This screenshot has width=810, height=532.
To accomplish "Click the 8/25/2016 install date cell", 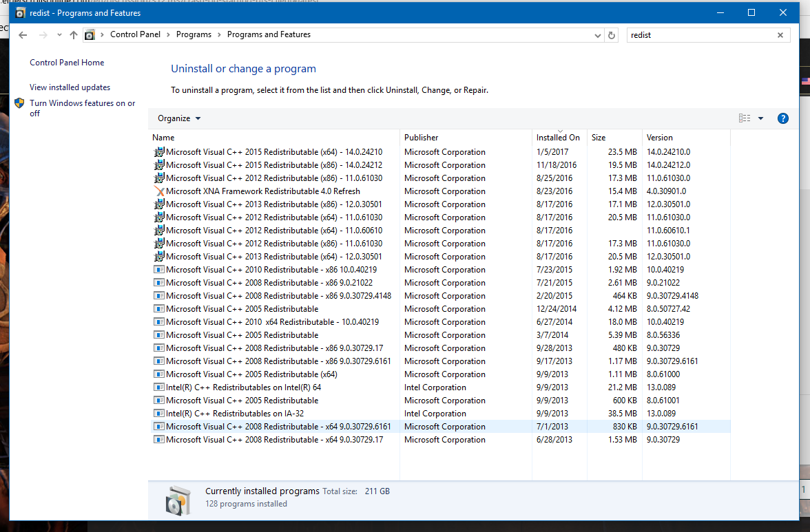I will [554, 178].
